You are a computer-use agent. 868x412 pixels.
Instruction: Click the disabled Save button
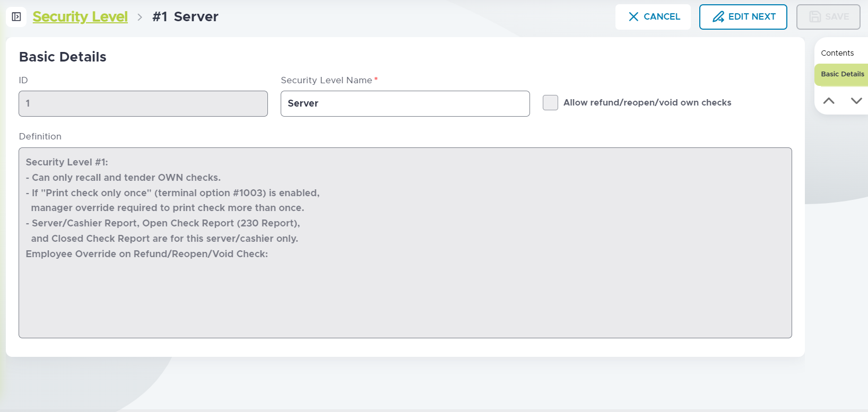click(x=828, y=17)
